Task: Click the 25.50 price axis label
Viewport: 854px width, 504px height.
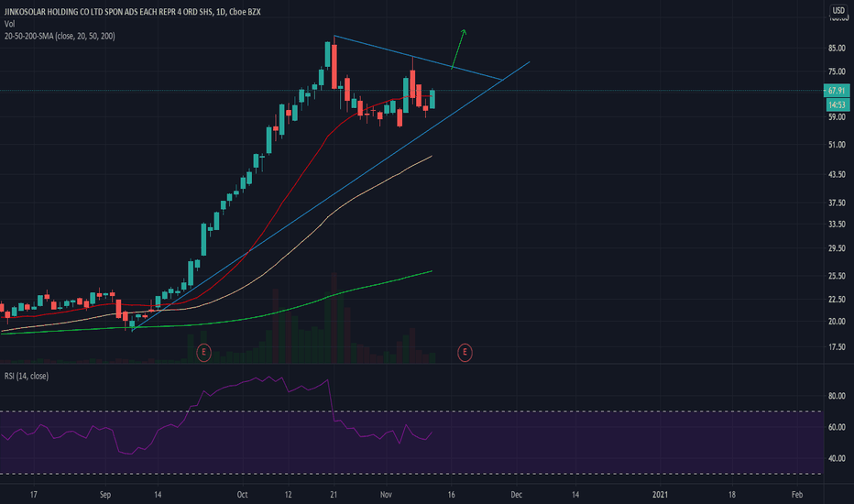Action: (837, 276)
